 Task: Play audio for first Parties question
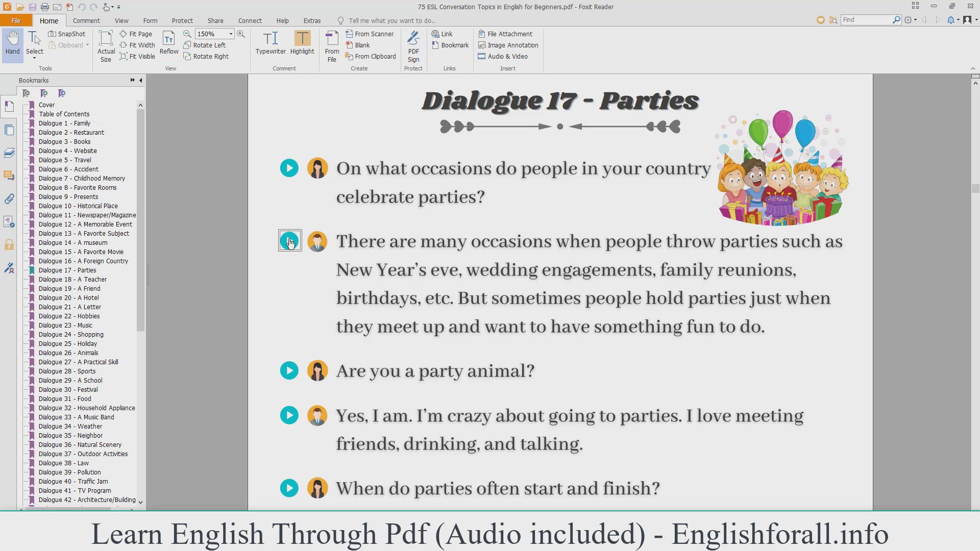pos(289,168)
